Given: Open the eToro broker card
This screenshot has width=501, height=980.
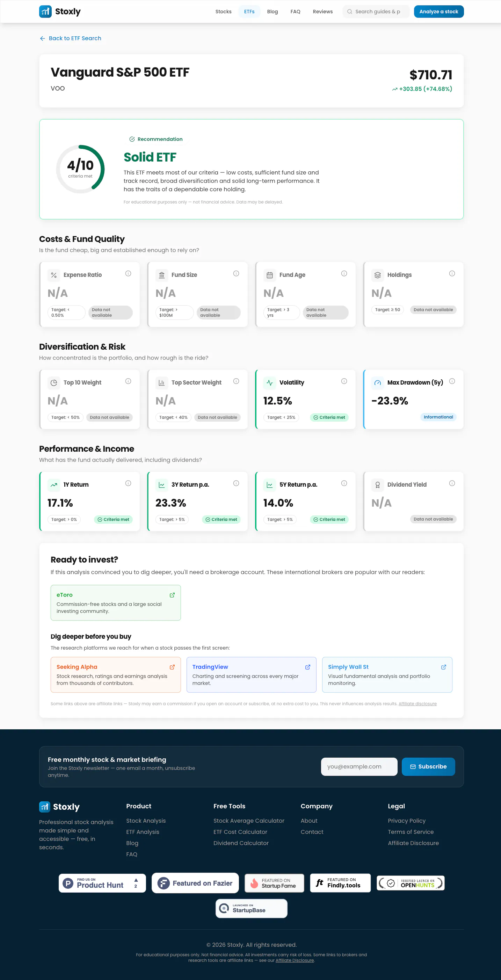Looking at the screenshot, I should 116,603.
